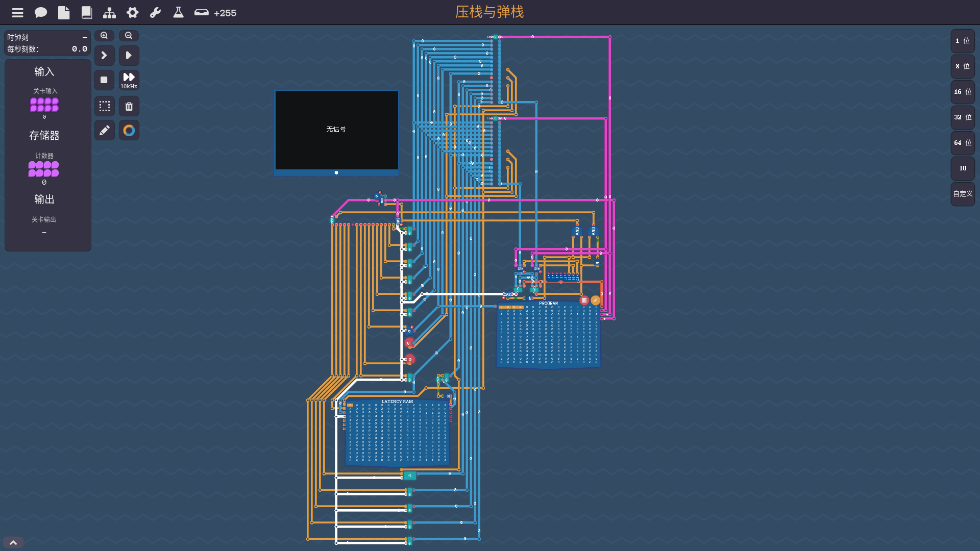Open the gear settings icon

(x=133, y=13)
